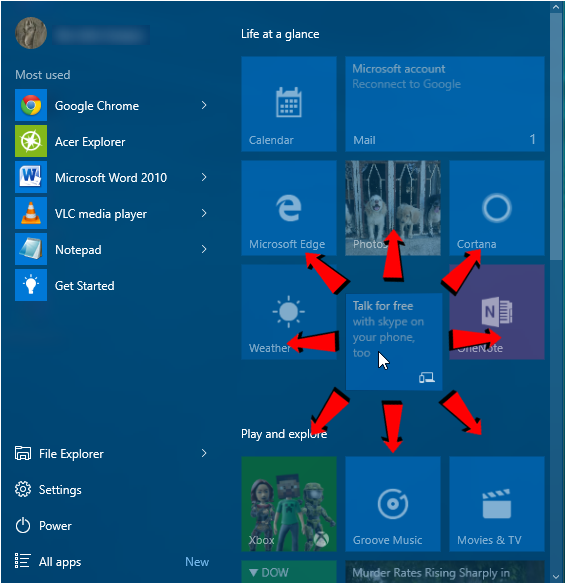Launch the OneNote tile
This screenshot has height=585, width=566.
[497, 312]
